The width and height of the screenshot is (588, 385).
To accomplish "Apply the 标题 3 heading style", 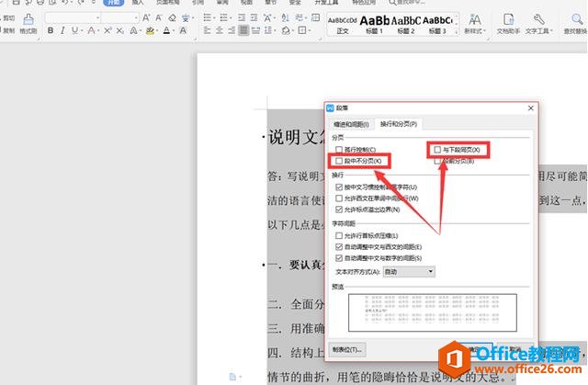I will point(437,25).
